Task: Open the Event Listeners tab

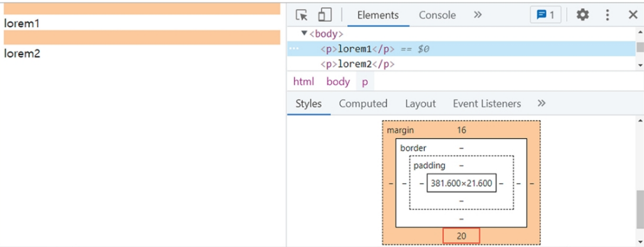Action: [x=486, y=104]
